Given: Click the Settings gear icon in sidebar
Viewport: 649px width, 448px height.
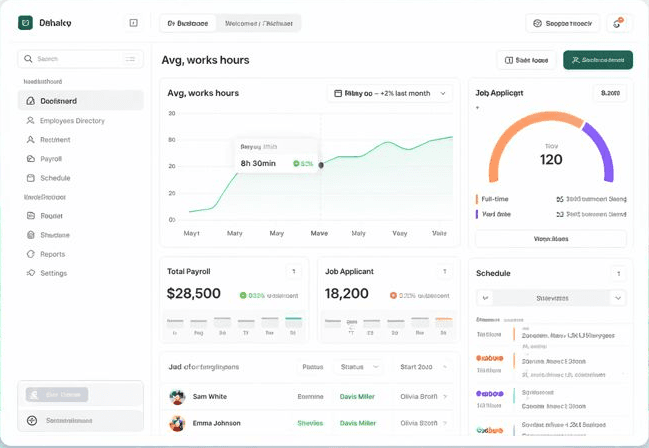Looking at the screenshot, I should click(x=30, y=273).
